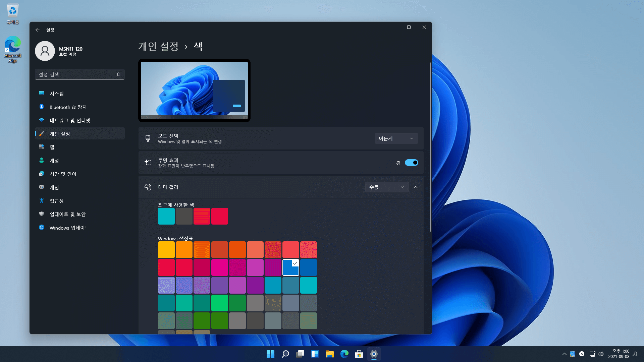The width and height of the screenshot is (644, 362).
Task: Click the network tray icon
Action: 592,354
